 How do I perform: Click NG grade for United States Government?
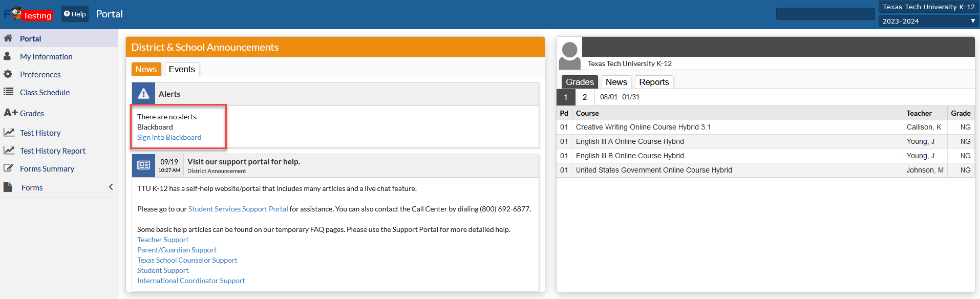click(x=965, y=170)
